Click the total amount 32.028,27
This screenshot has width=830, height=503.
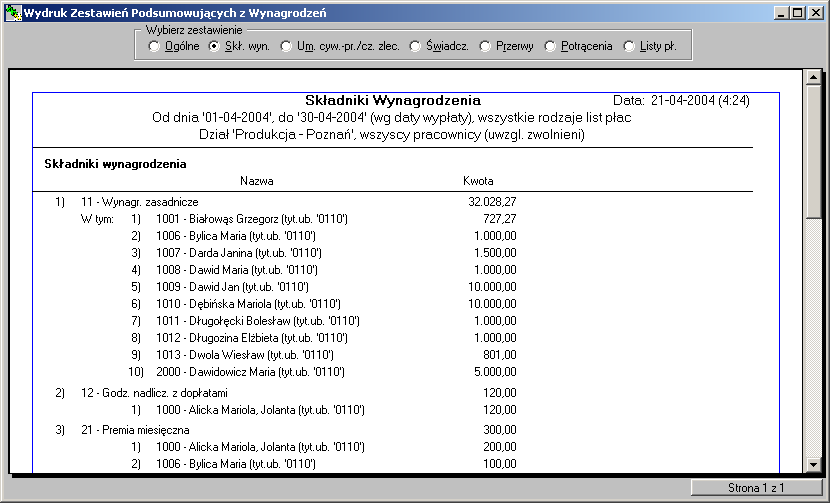coord(492,202)
